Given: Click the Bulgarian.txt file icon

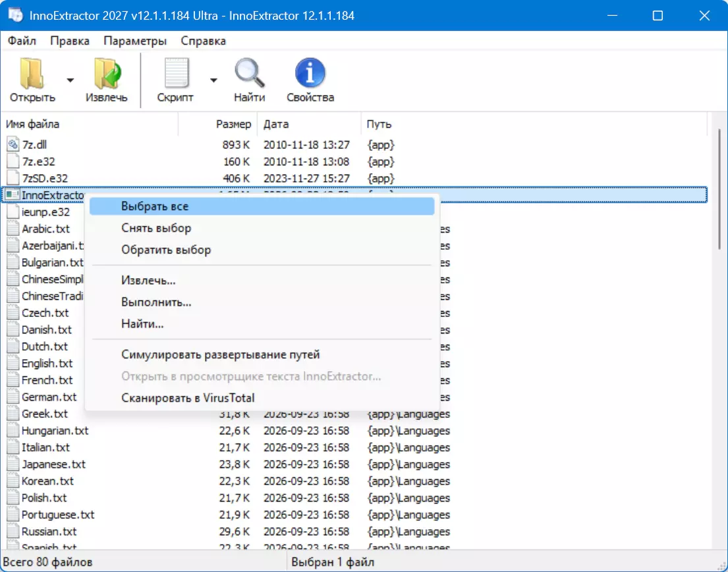Looking at the screenshot, I should (x=13, y=262).
